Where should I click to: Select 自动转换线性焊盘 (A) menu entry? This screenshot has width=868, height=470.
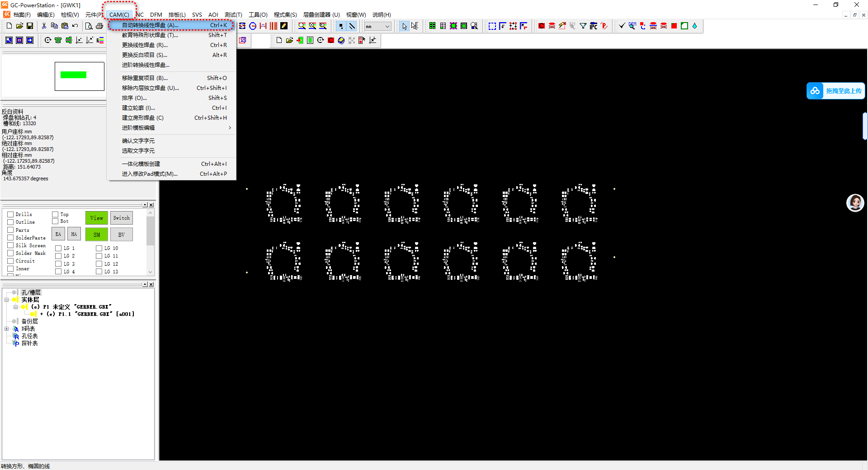coord(171,25)
